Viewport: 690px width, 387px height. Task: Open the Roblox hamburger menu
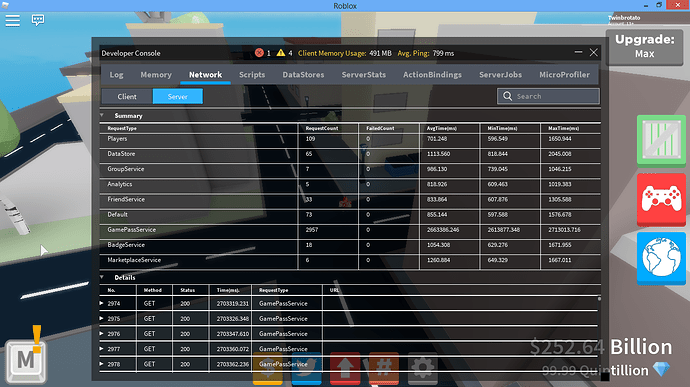coord(12,20)
